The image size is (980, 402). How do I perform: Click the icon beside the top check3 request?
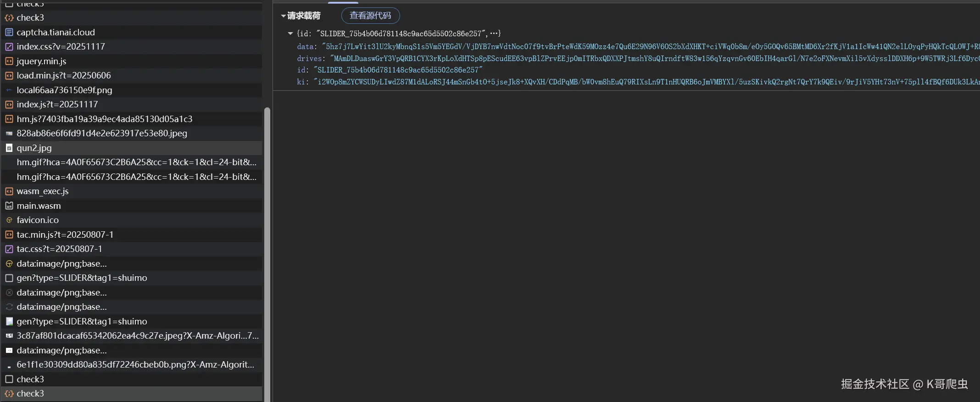(x=9, y=17)
